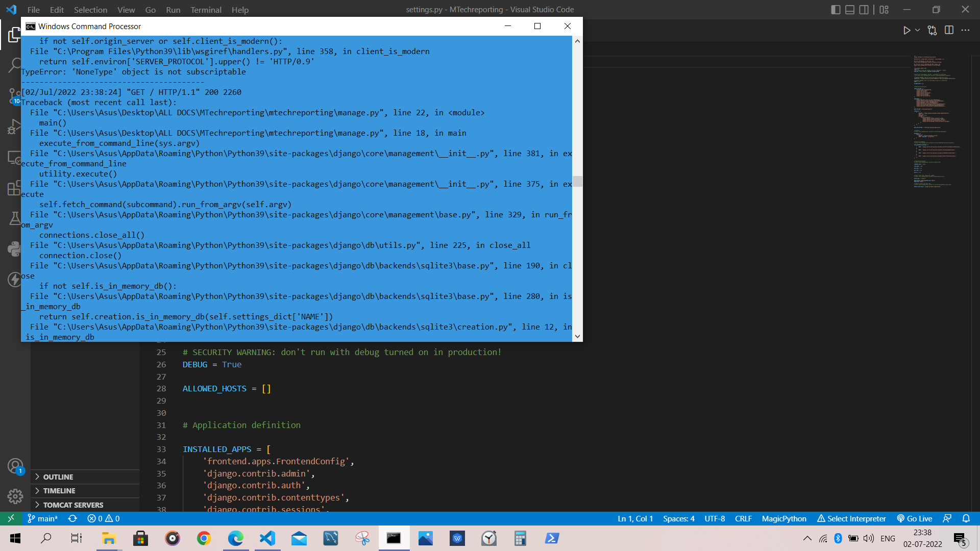Open Windows Start button
The width and height of the screenshot is (980, 551).
click(x=15, y=538)
